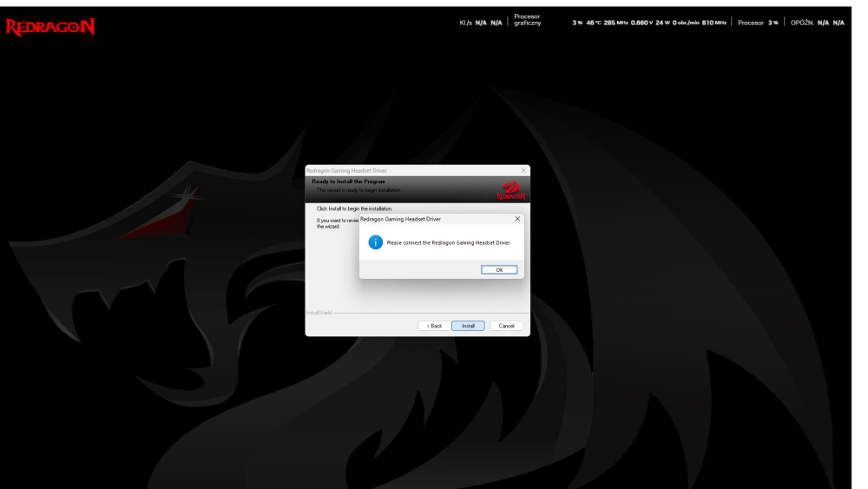Click 'Click Install to begin the installation.' text

click(354, 208)
